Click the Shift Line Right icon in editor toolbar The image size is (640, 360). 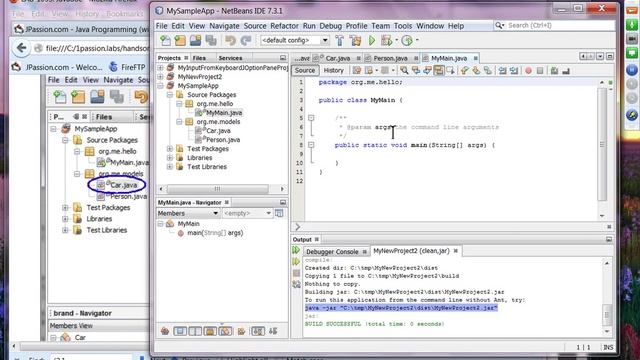514,71
